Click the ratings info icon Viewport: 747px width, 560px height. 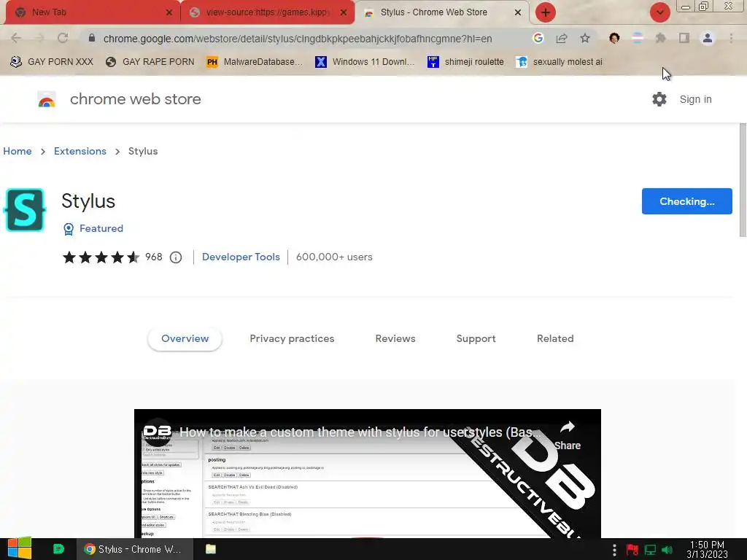[x=176, y=257]
